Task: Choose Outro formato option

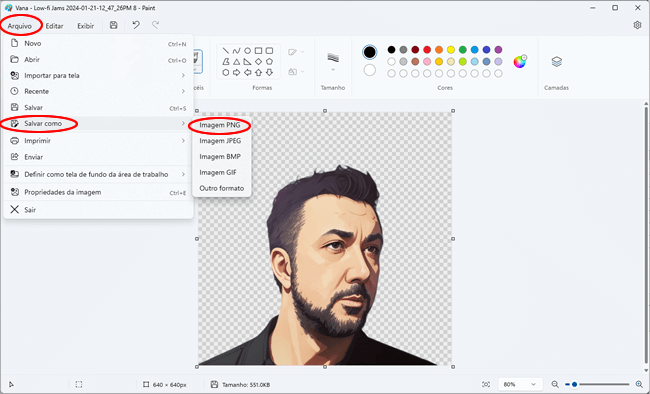Action: tap(222, 188)
